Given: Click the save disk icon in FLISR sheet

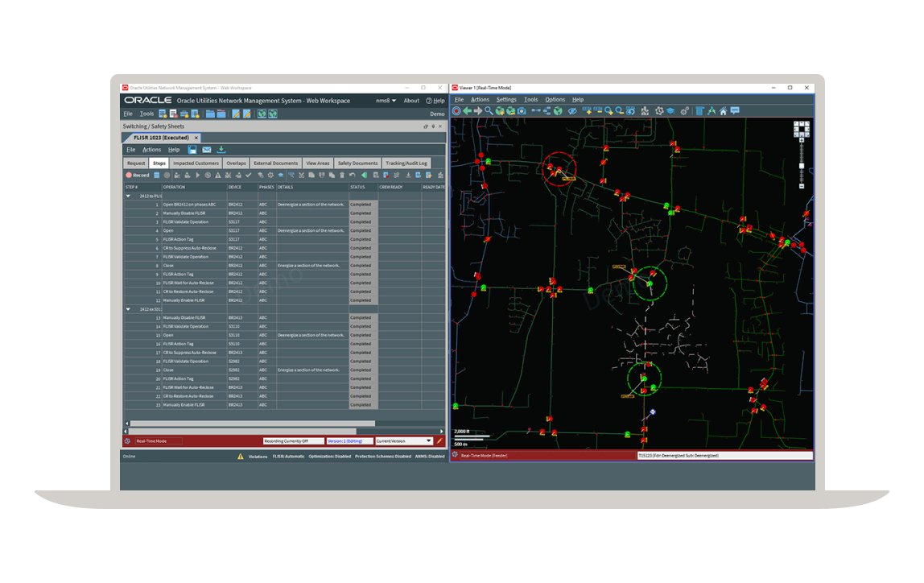Looking at the screenshot, I should coord(192,150).
